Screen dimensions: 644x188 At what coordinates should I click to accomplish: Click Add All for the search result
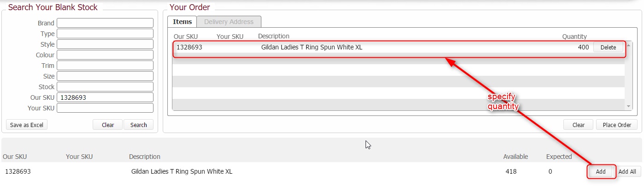point(627,171)
